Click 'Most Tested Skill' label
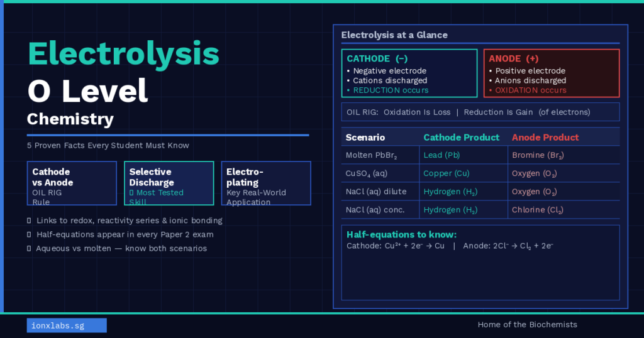This screenshot has height=338, width=644. [x=157, y=197]
